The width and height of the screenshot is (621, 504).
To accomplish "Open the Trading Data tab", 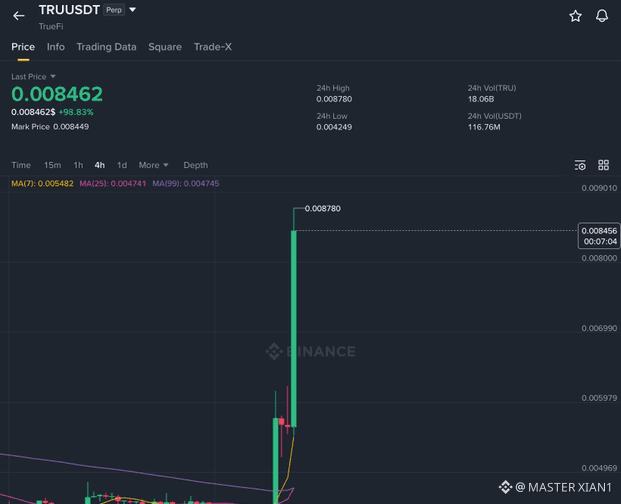I will point(106,47).
